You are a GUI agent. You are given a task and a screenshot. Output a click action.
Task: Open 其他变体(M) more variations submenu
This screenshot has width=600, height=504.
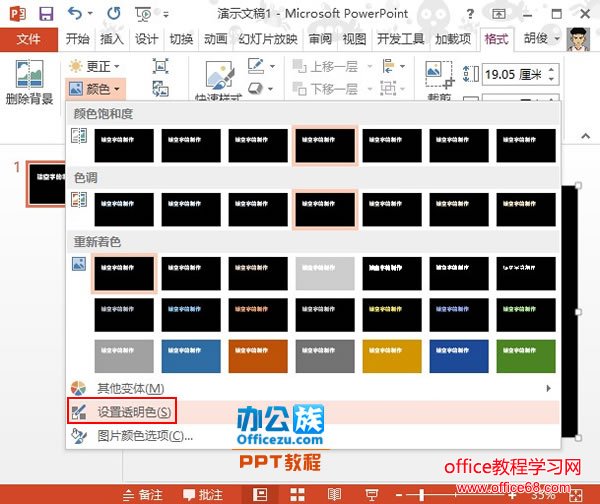click(313, 388)
